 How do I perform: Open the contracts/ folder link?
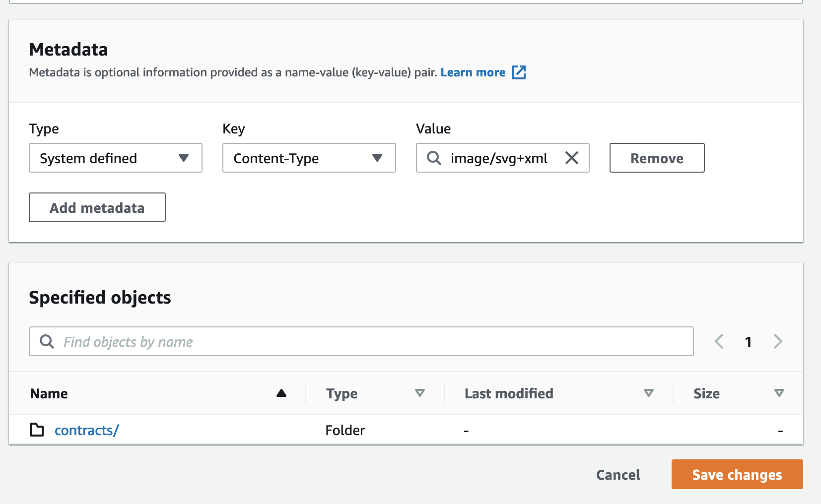[86, 430]
